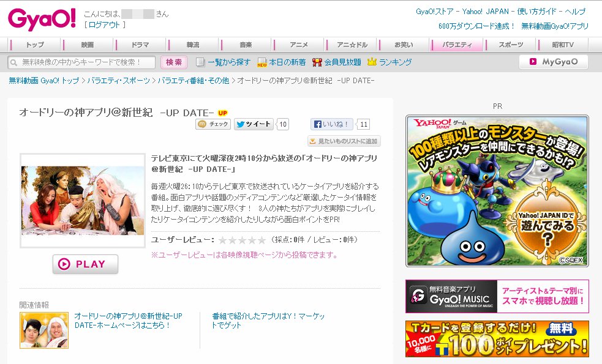
Task: Click the ログアウト link
Action: click(x=105, y=25)
